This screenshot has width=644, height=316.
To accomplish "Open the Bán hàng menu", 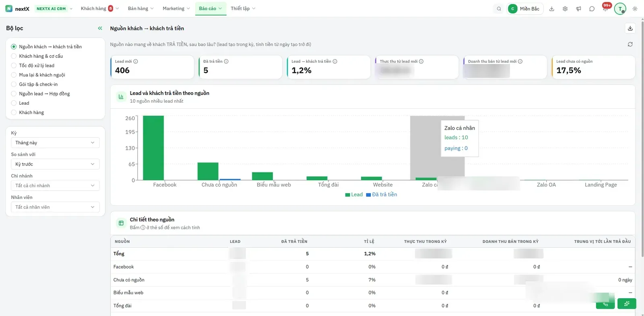I will tap(141, 8).
